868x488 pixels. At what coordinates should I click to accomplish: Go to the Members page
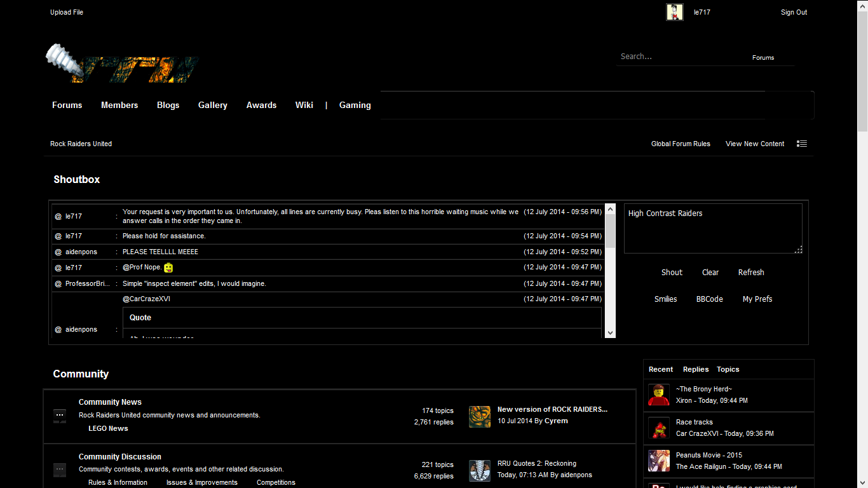click(119, 105)
